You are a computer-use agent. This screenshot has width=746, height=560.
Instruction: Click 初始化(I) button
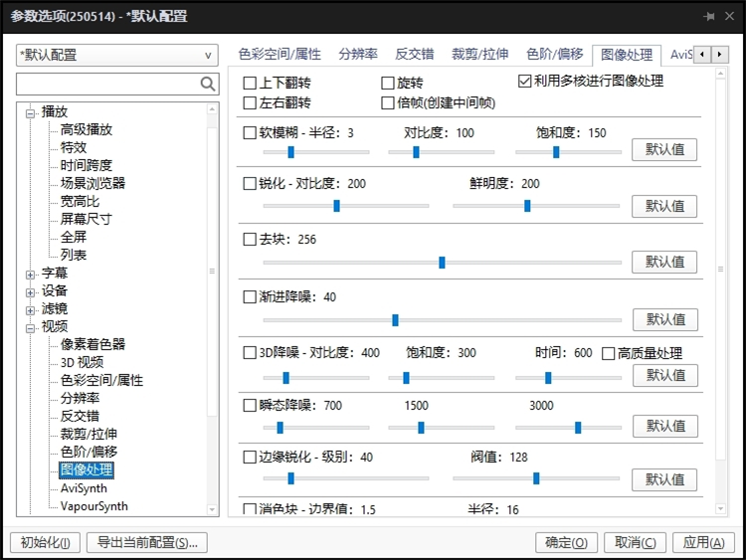45,542
